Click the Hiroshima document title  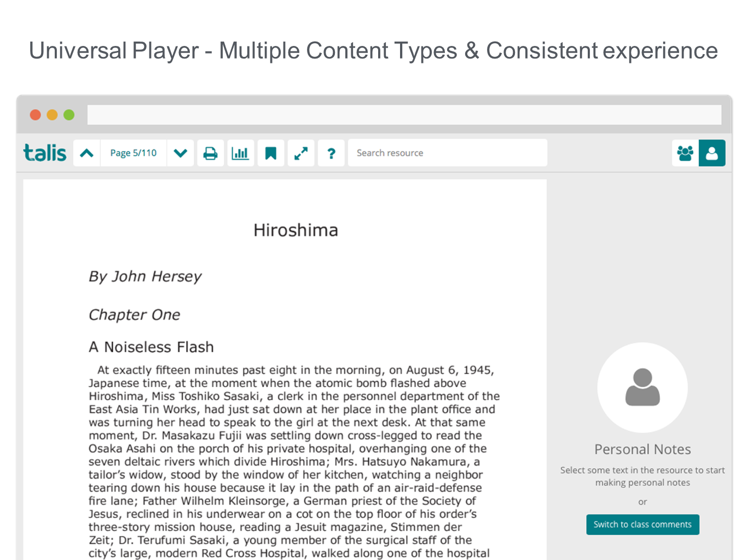[x=296, y=230]
